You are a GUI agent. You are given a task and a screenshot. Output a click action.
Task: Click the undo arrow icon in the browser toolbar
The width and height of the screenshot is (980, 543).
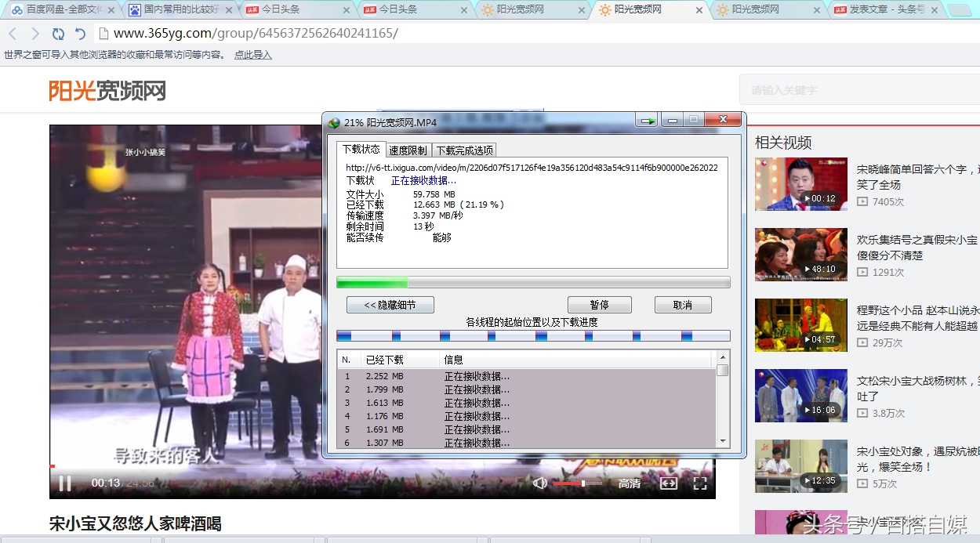(x=80, y=34)
